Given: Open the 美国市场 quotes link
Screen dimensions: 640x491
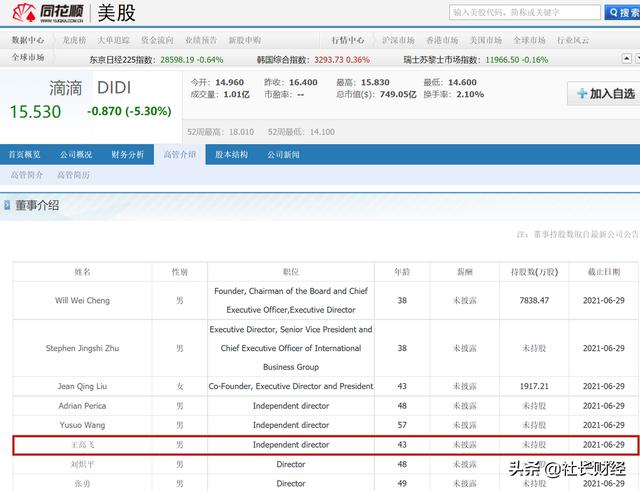Looking at the screenshot, I should (486, 40).
